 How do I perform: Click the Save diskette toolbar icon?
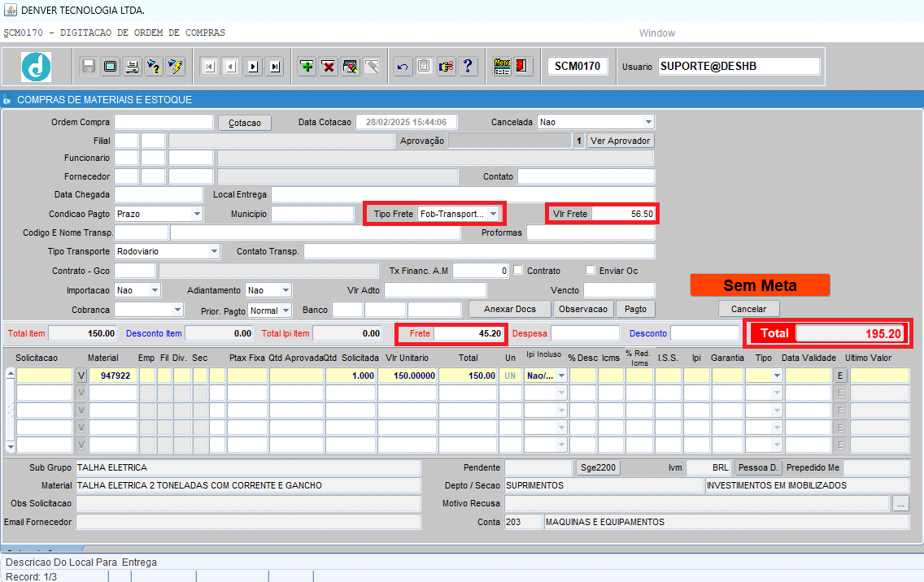click(89, 67)
